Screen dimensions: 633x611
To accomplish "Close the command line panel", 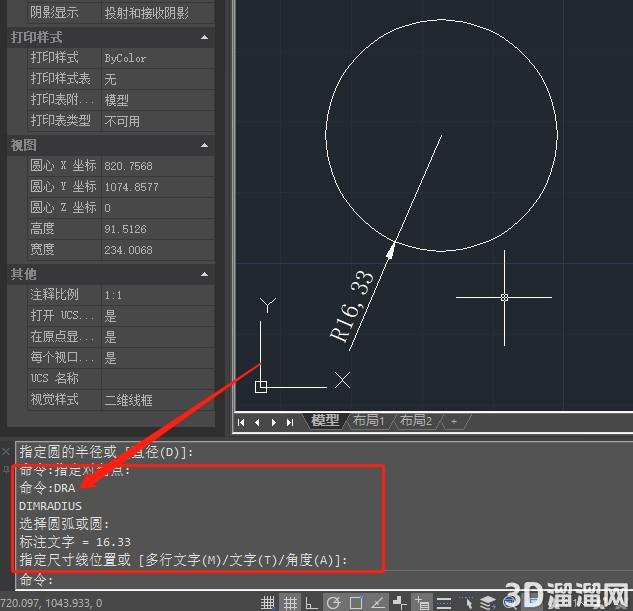I will [x=6, y=451].
